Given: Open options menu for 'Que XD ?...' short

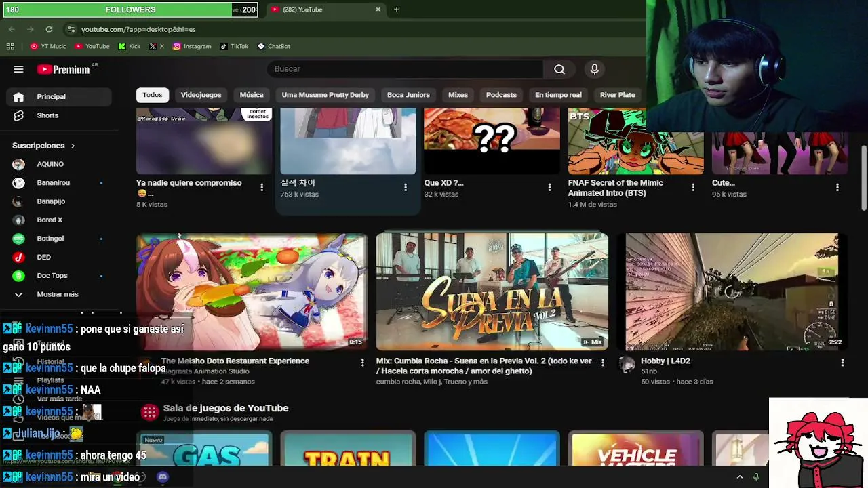Looking at the screenshot, I should coord(549,188).
